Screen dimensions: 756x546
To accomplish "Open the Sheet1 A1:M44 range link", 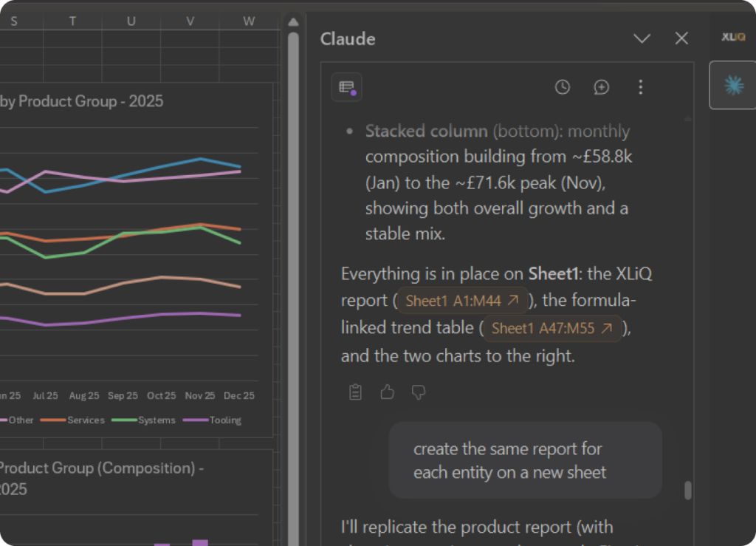I will tap(462, 301).
